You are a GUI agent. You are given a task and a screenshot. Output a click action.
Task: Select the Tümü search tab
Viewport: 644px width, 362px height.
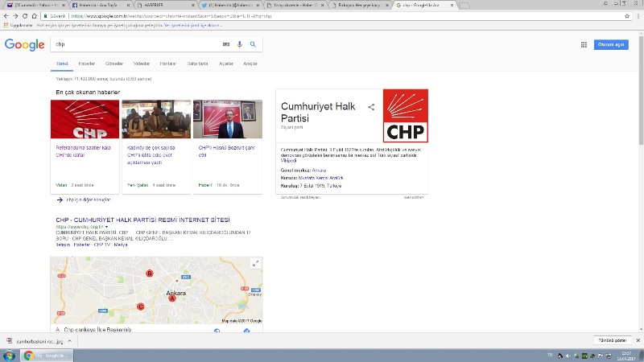click(x=62, y=64)
